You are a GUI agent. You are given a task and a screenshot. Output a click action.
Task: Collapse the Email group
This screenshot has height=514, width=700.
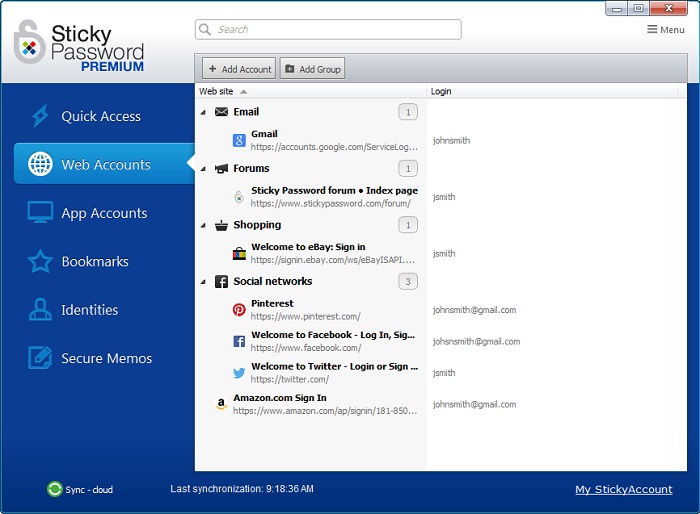pos(203,112)
